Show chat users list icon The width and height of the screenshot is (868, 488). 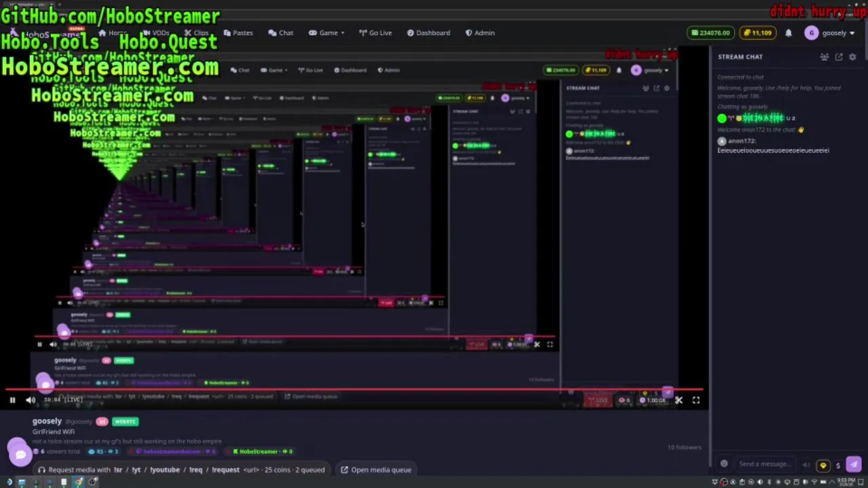coord(825,57)
